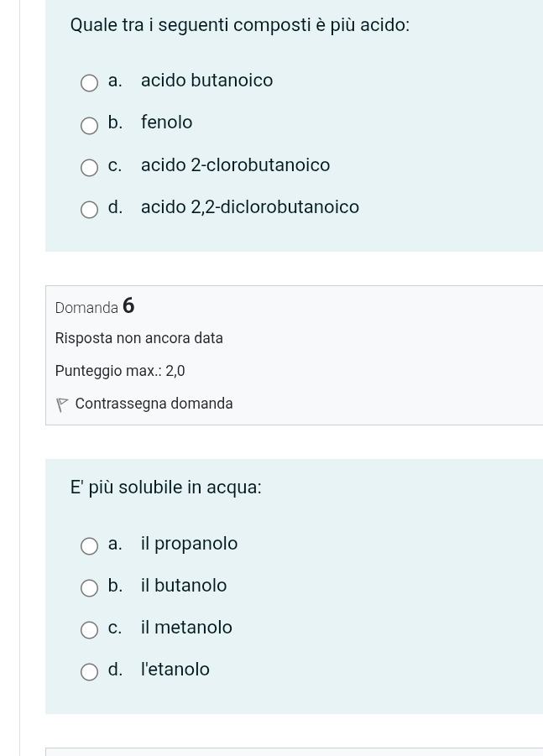Click the il metanolo answer text
This screenshot has width=543, height=756.
(186, 628)
